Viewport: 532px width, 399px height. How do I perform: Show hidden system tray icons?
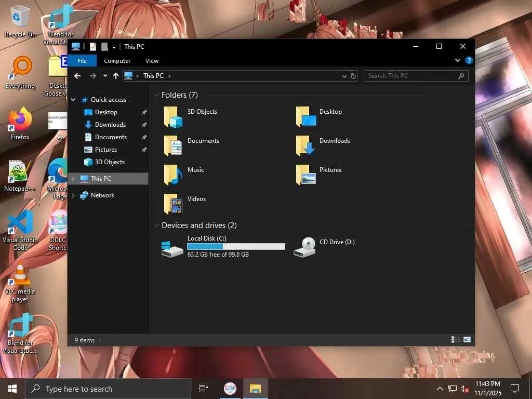tap(440, 389)
